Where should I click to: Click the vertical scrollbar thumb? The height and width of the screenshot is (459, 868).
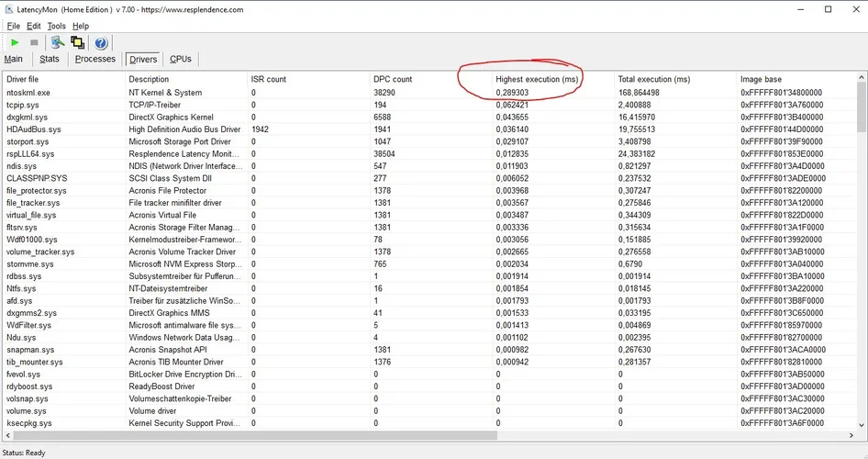tap(862, 107)
